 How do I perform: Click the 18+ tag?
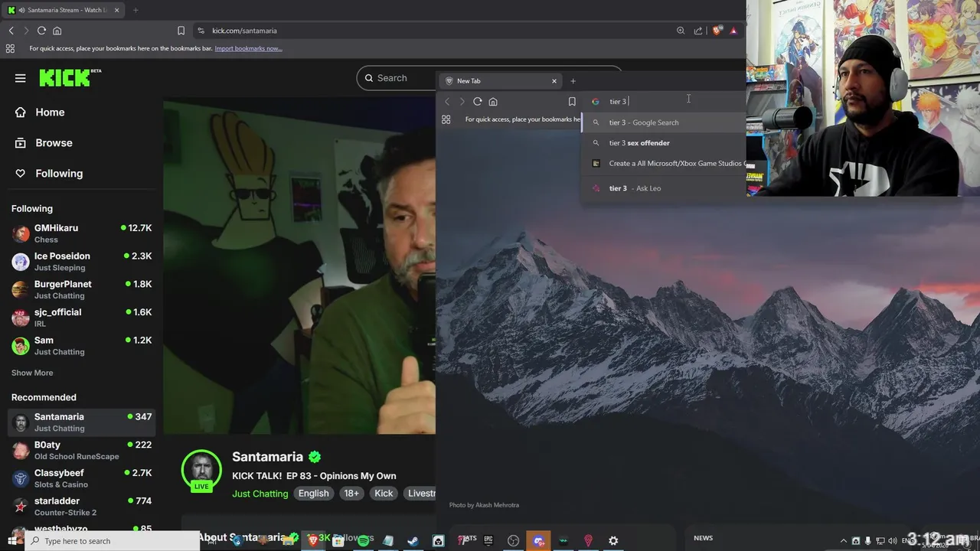pos(351,494)
